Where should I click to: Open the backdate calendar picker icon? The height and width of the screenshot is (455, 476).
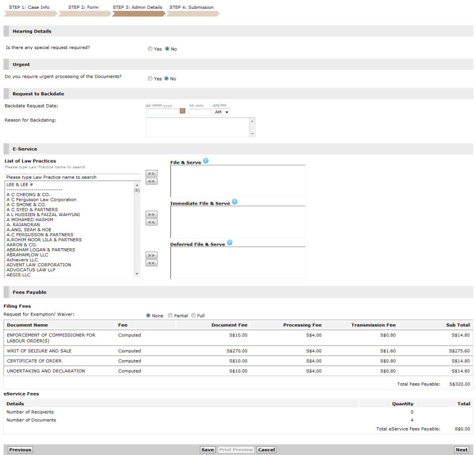[183, 111]
